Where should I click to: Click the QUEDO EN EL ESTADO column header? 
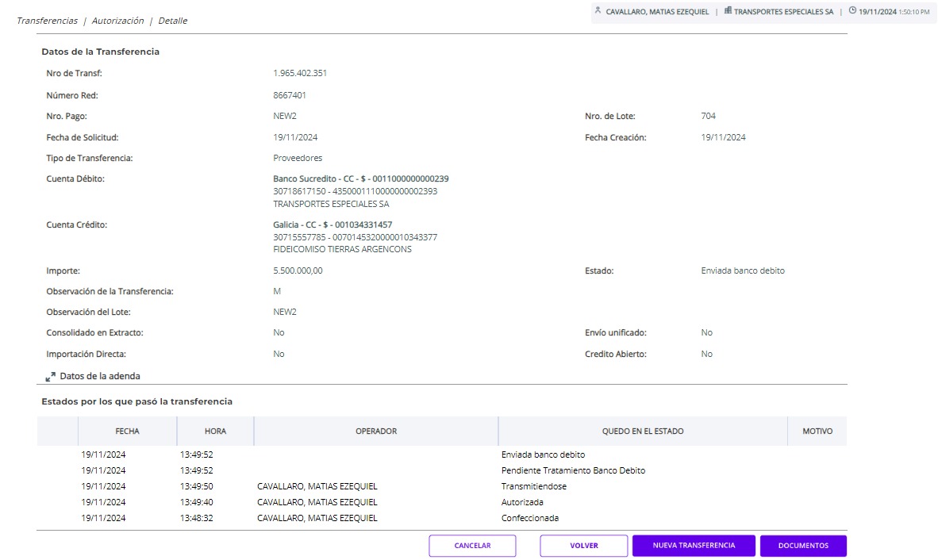click(x=643, y=431)
